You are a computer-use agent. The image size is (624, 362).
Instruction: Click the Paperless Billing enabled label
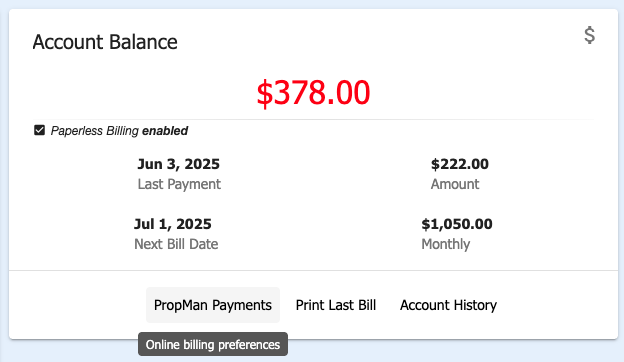click(119, 130)
